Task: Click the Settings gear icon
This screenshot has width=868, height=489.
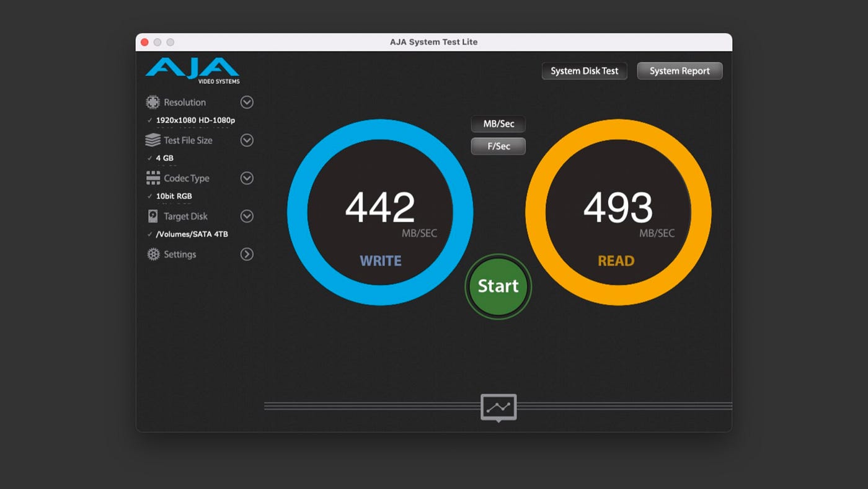Action: (x=153, y=254)
